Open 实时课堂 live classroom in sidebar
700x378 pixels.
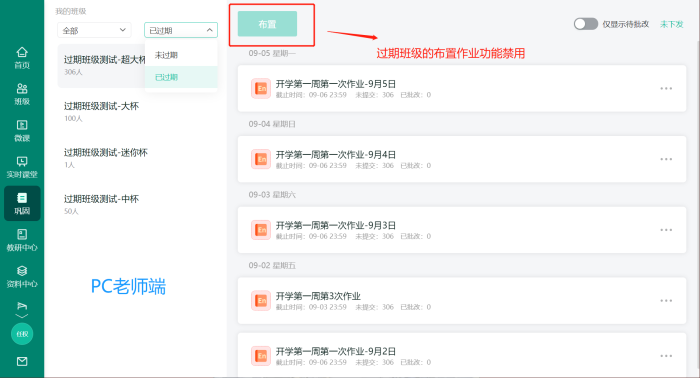(22, 167)
